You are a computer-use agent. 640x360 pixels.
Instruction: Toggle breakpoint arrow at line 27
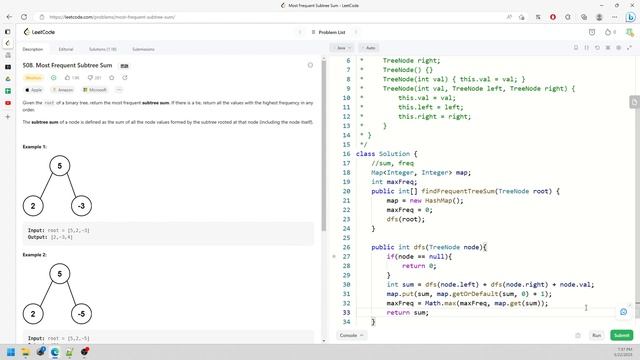tap(334, 256)
